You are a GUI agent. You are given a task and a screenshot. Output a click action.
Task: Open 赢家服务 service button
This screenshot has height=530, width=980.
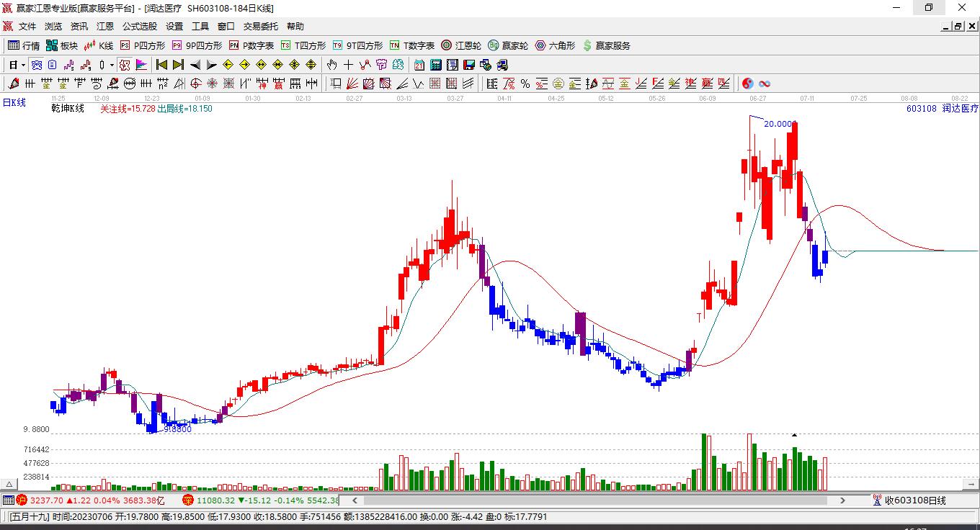click(606, 45)
